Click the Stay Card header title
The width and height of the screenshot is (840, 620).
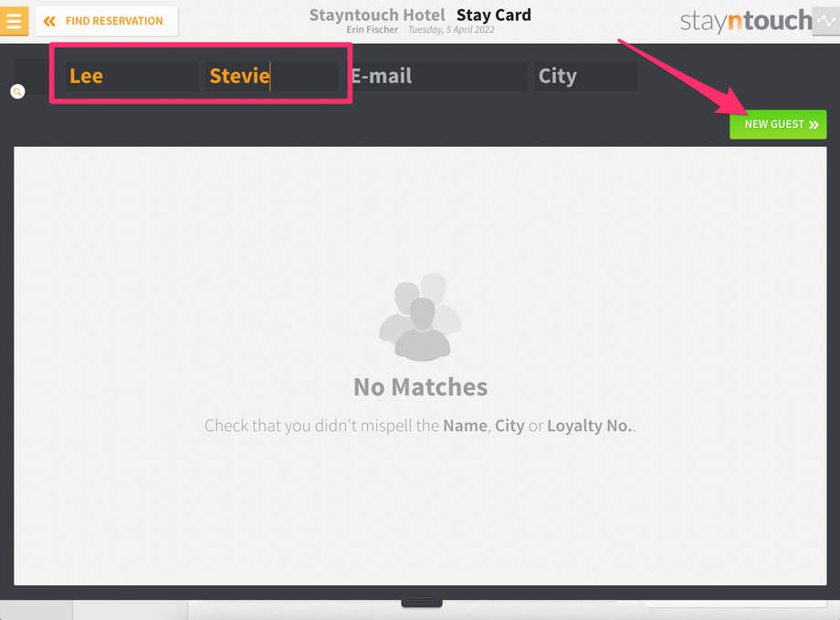pos(493,15)
